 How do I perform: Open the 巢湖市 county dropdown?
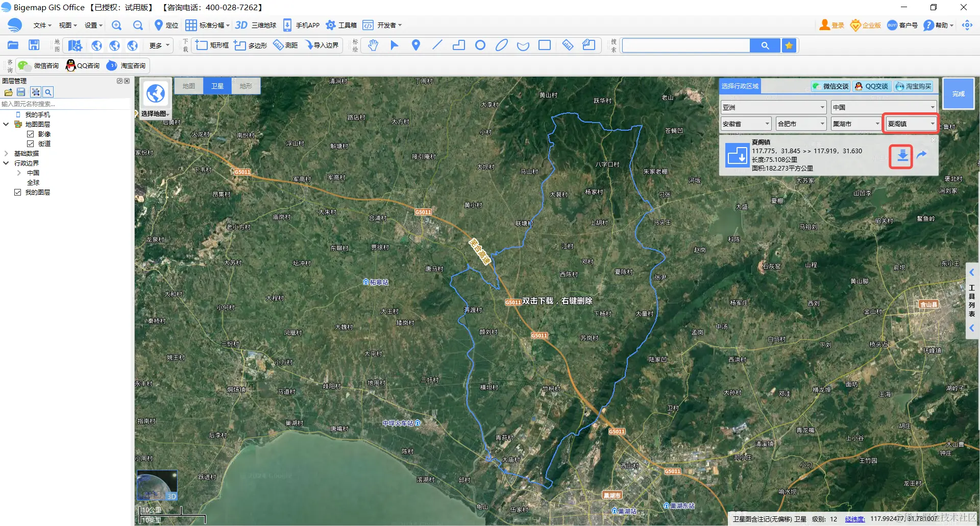tap(856, 124)
